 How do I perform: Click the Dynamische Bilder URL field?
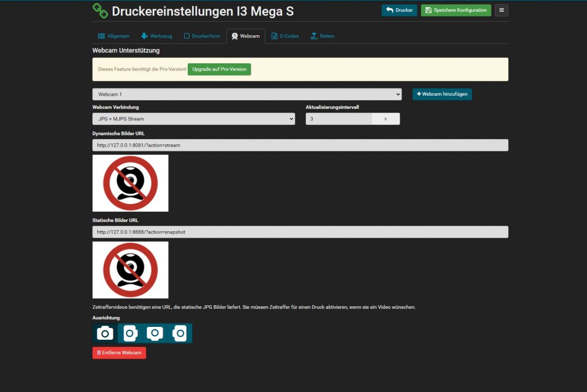(x=300, y=146)
